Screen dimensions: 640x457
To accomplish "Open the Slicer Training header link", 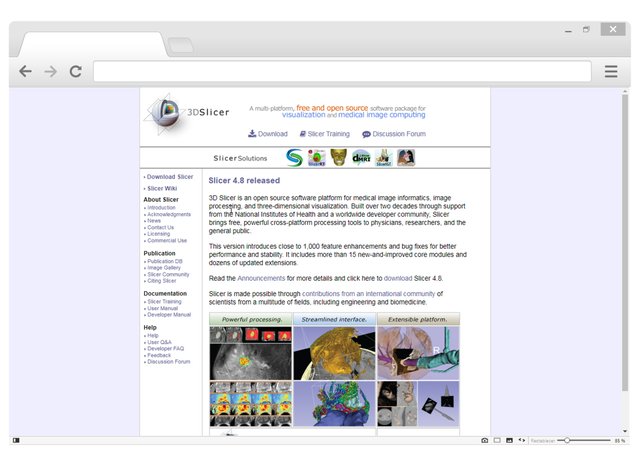I will [329, 134].
